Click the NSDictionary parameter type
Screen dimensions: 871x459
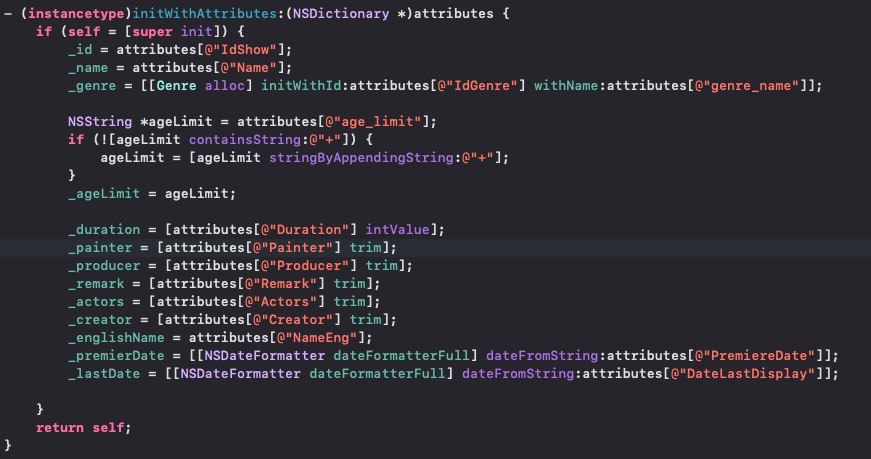click(x=341, y=13)
